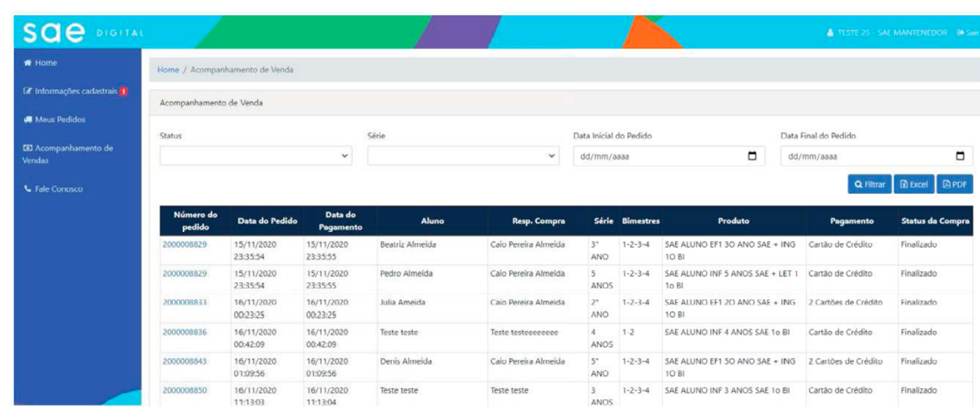The width and height of the screenshot is (980, 409).
Task: Click the Número do pedido column header
Action: click(196, 221)
